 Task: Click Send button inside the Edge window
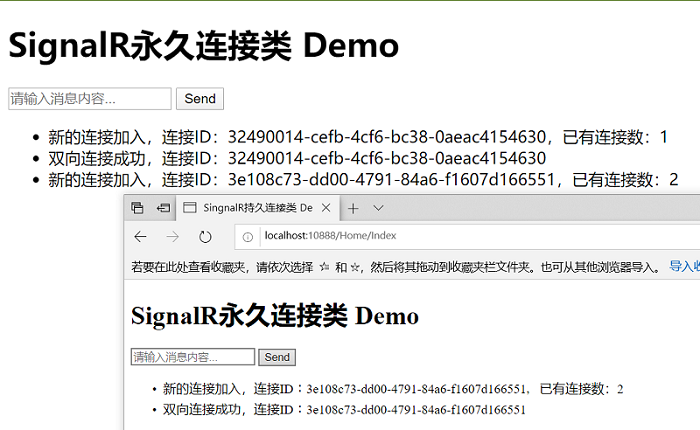pos(277,357)
